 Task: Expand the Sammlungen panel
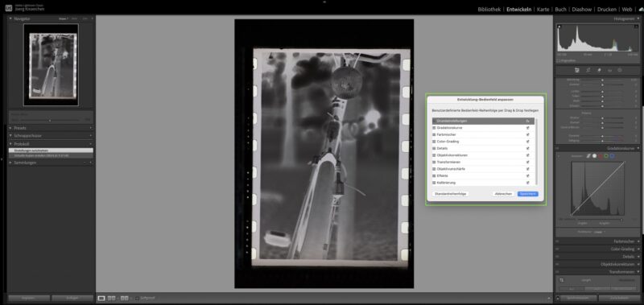(x=10, y=163)
